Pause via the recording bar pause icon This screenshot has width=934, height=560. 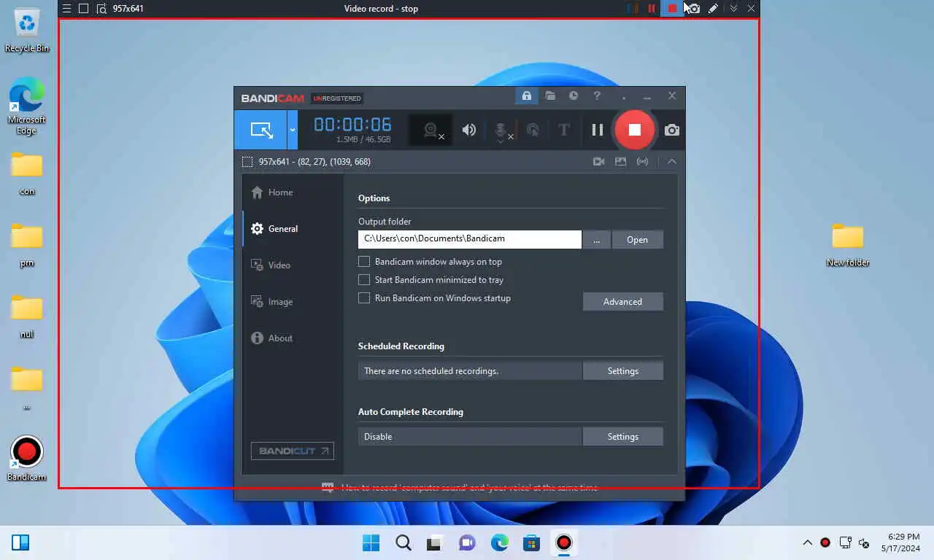[652, 9]
